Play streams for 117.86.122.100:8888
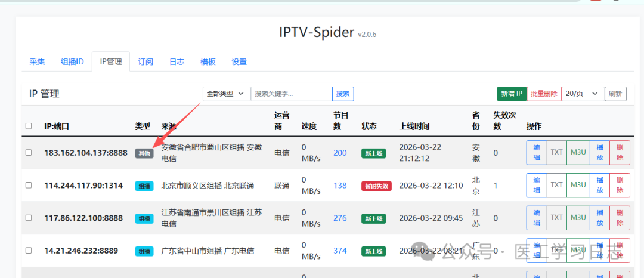 pos(599,218)
